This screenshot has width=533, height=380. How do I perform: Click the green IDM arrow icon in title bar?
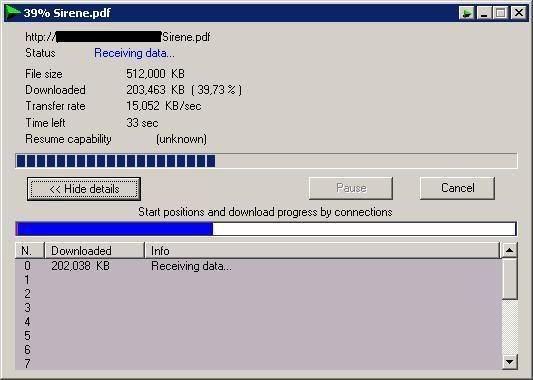(13, 13)
